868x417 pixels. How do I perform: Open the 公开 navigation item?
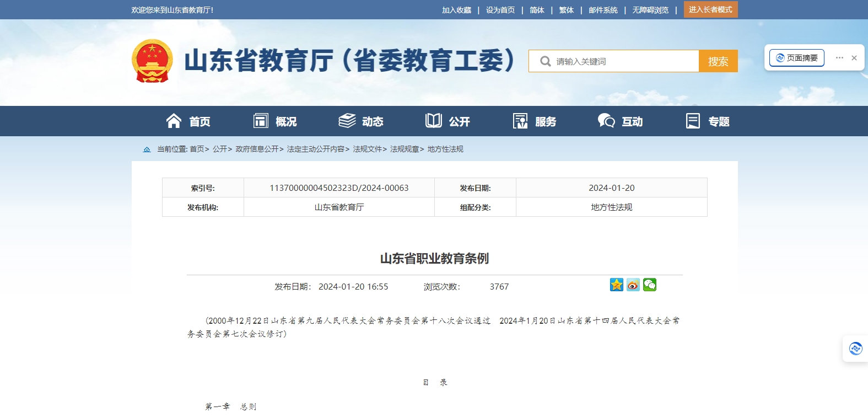[x=448, y=121]
